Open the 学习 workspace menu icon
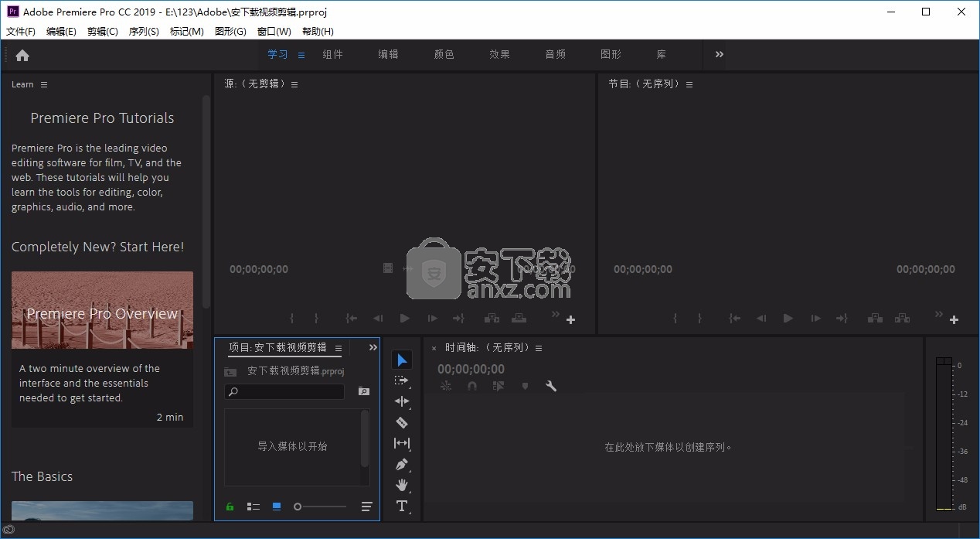 click(301, 55)
